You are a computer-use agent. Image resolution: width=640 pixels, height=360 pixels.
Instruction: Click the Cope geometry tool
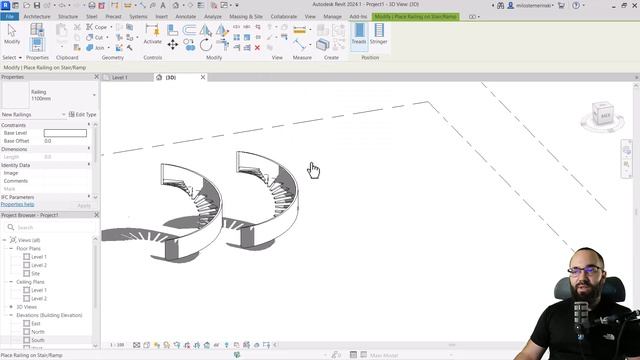(97, 27)
